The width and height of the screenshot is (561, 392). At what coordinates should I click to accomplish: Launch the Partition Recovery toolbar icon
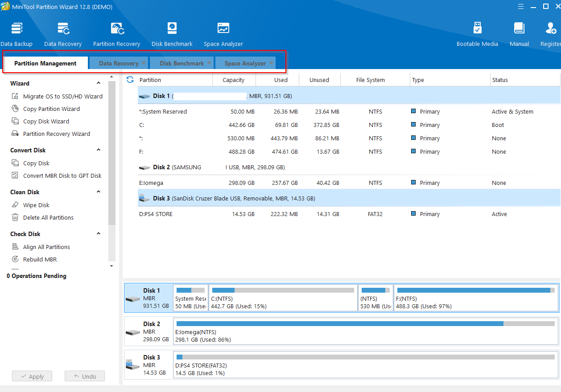pos(117,34)
